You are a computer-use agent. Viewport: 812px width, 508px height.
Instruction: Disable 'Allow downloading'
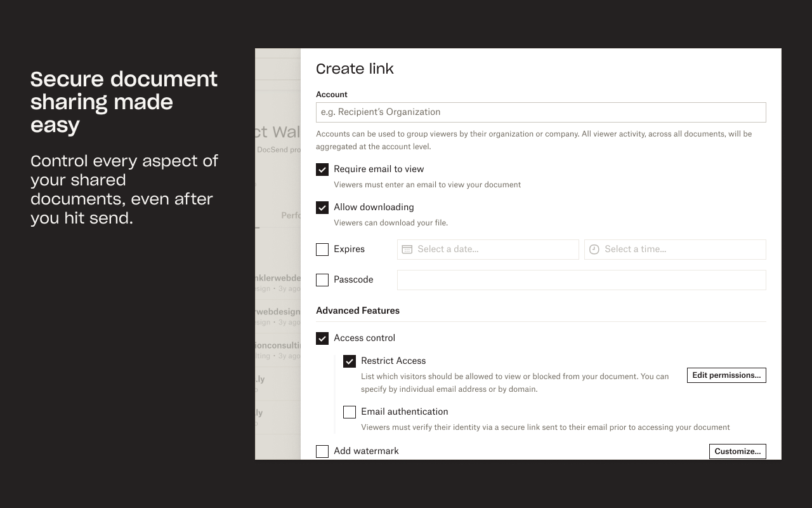pyautogui.click(x=322, y=207)
